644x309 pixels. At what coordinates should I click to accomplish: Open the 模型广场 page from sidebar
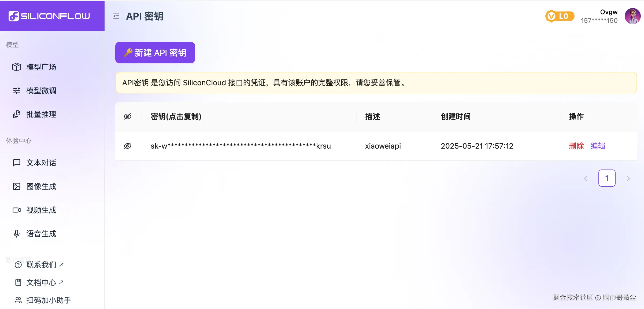click(40, 67)
